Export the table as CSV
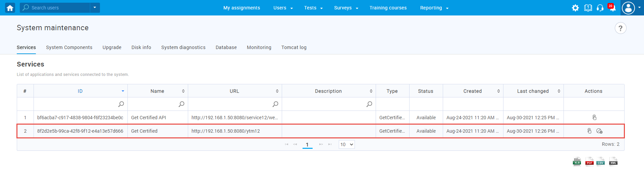The image size is (644, 175). tap(601, 162)
